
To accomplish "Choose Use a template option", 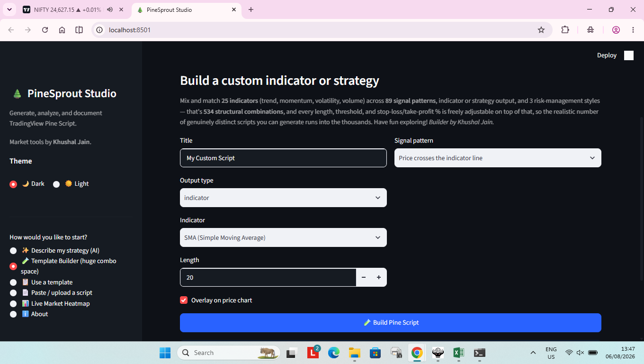I will tap(13, 282).
